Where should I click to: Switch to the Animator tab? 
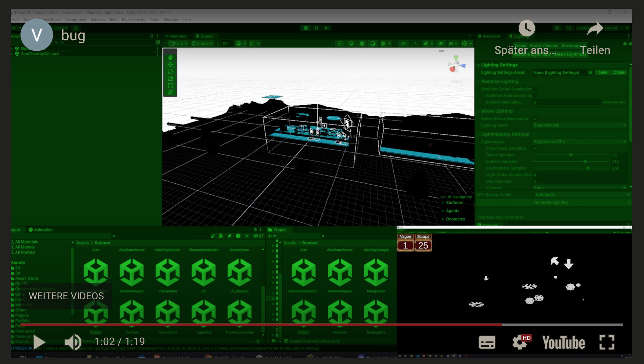[x=177, y=36]
